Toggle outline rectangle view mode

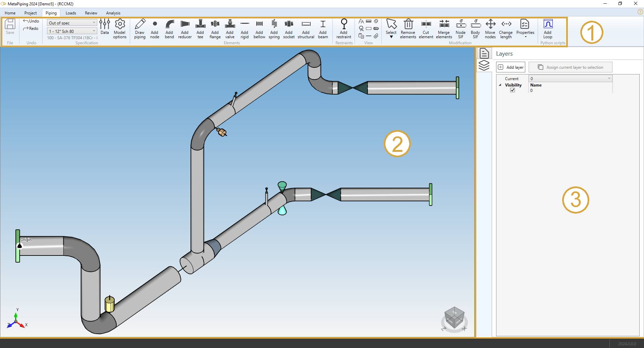tap(369, 28)
